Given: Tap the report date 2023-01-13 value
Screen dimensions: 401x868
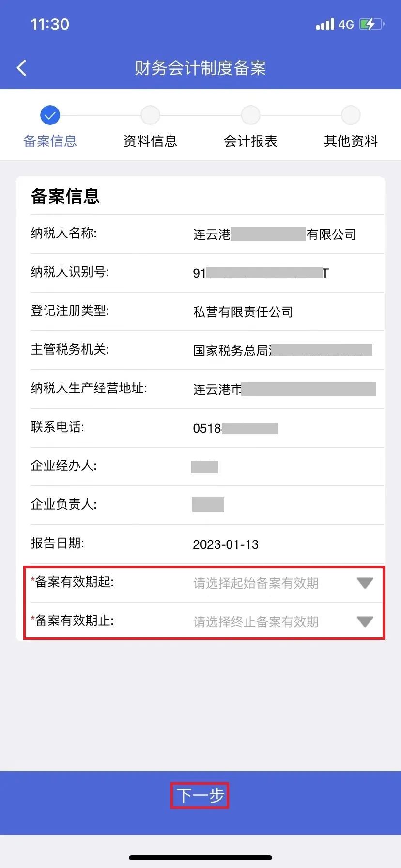Looking at the screenshot, I should pos(226,544).
